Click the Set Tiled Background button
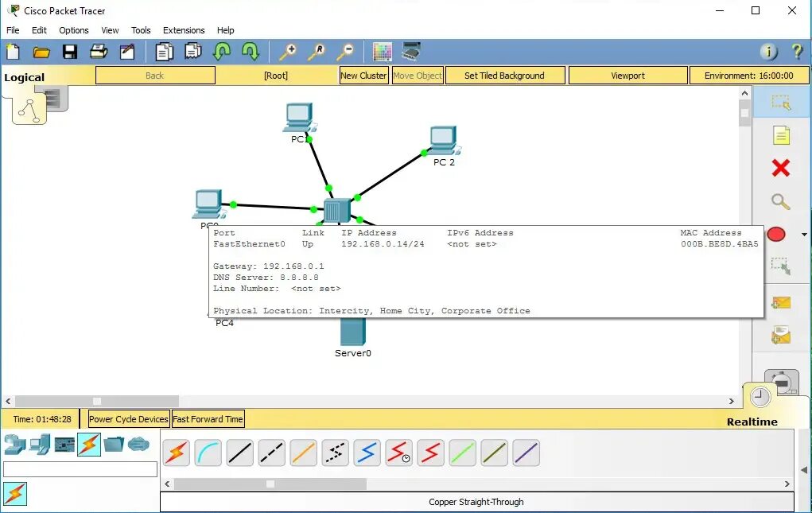Viewport: 812px width, 513px height. [505, 76]
